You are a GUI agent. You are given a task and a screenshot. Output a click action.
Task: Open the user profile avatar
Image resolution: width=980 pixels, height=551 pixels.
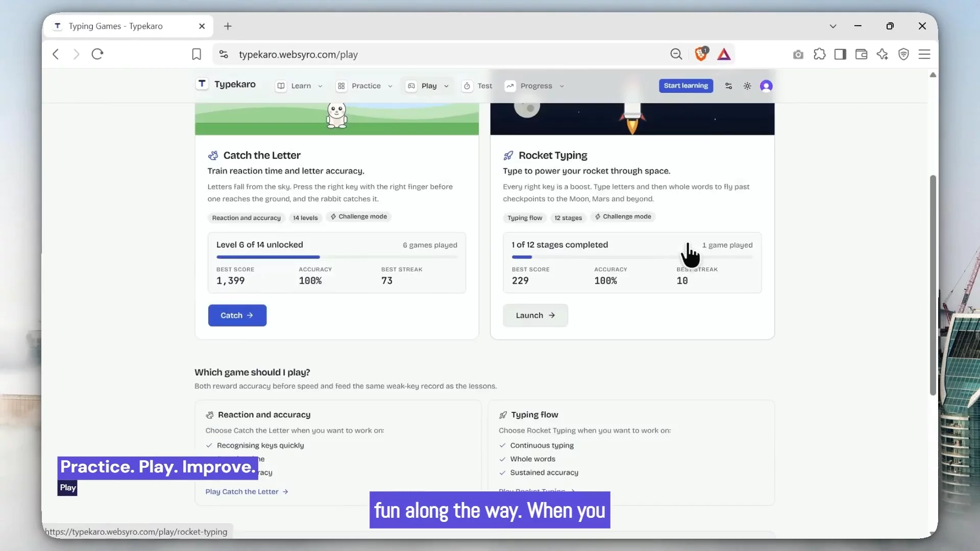(766, 86)
